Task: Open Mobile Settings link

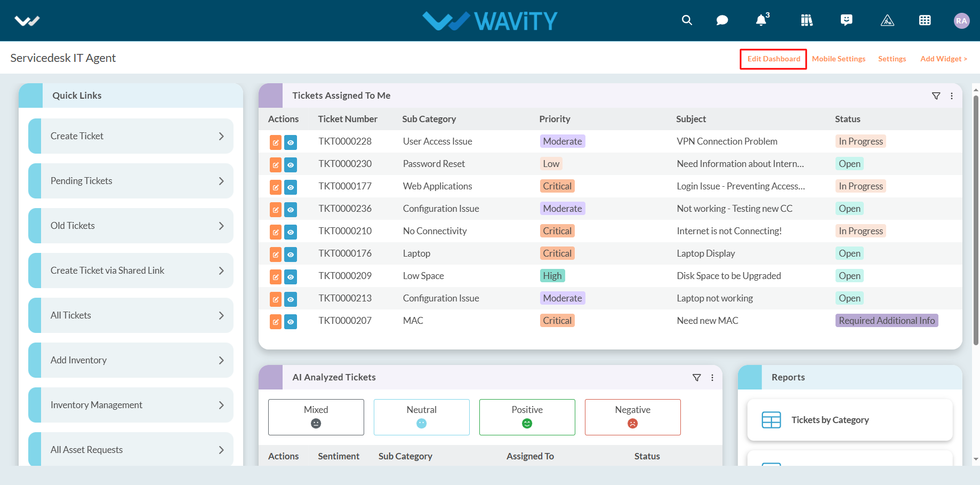Action: (839, 59)
